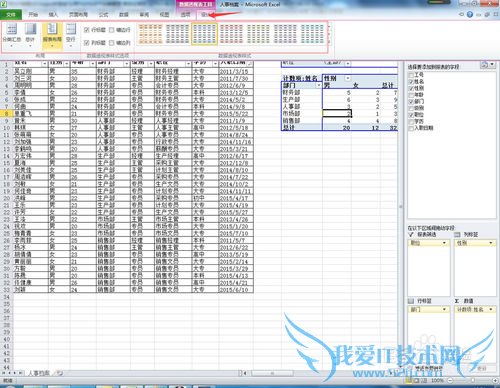500x388 pixels.
Task: Open the highlighted 报表布局 report layout menu
Action: [x=52, y=34]
